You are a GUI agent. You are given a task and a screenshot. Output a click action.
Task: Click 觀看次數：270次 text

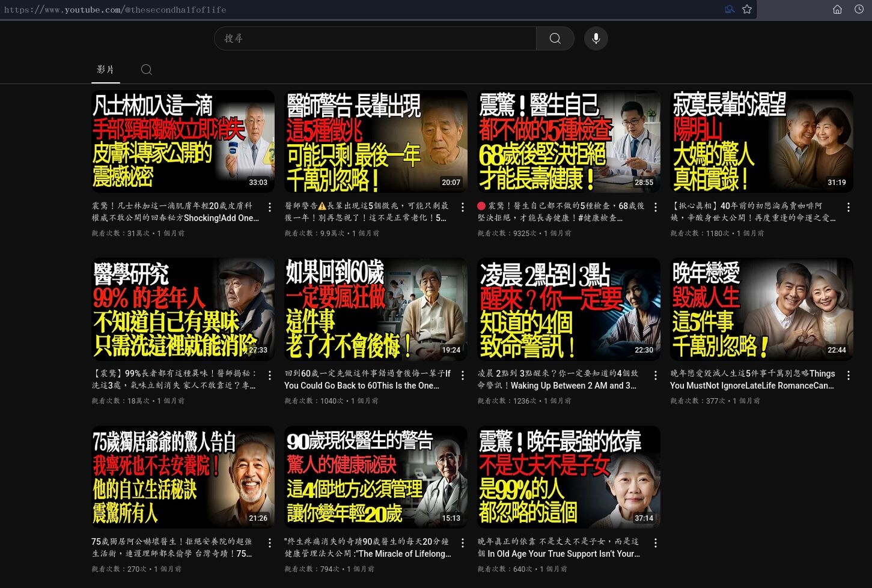click(119, 569)
